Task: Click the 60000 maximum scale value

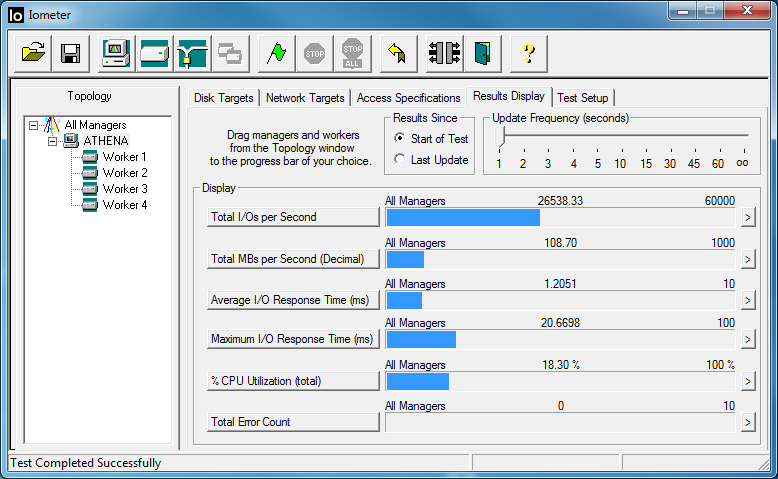Action: tap(719, 201)
